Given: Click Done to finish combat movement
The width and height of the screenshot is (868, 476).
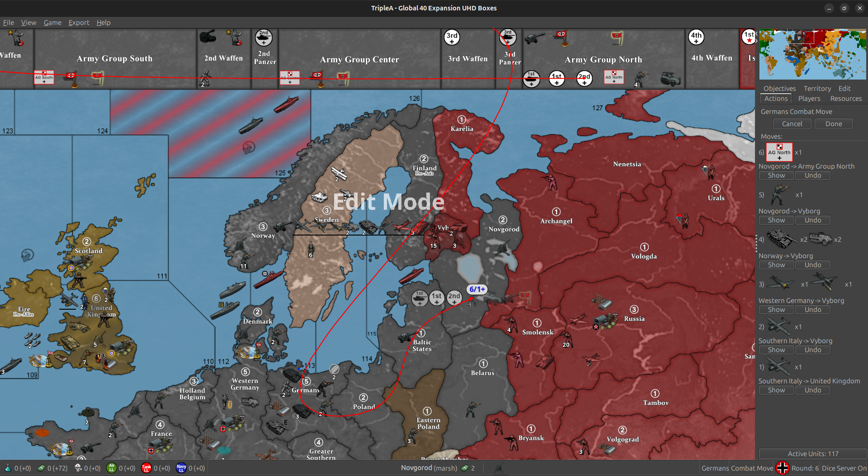Looking at the screenshot, I should [x=833, y=123].
